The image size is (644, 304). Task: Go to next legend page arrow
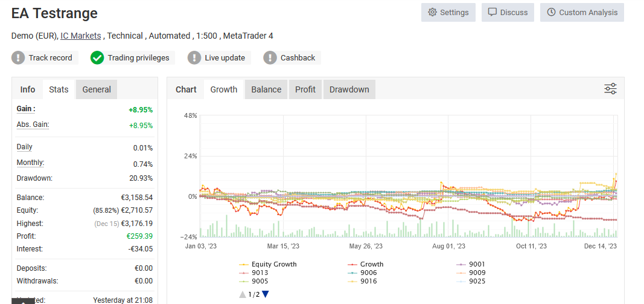pyautogui.click(x=266, y=294)
